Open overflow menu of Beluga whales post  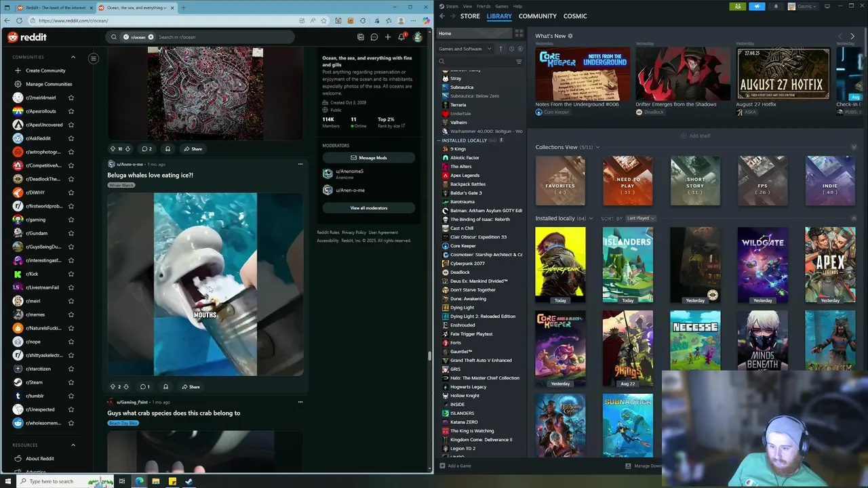300,164
